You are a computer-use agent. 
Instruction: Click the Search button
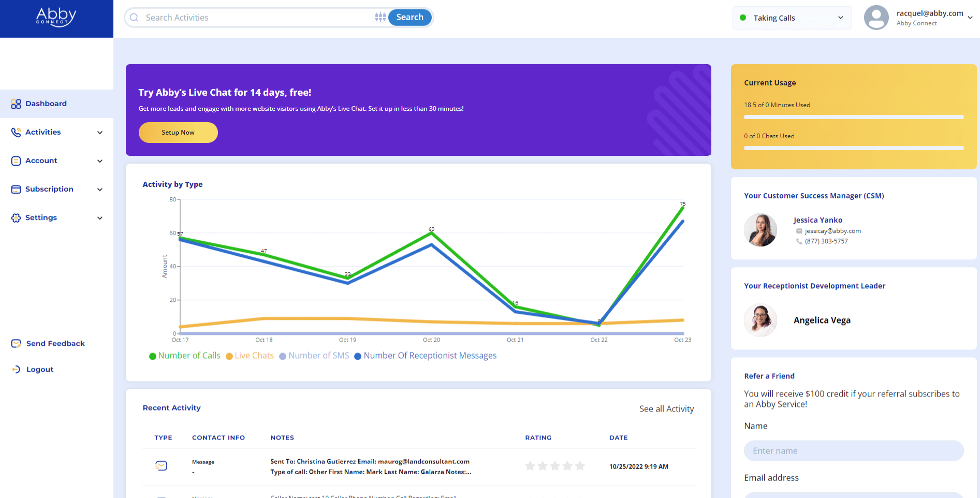[x=409, y=17]
